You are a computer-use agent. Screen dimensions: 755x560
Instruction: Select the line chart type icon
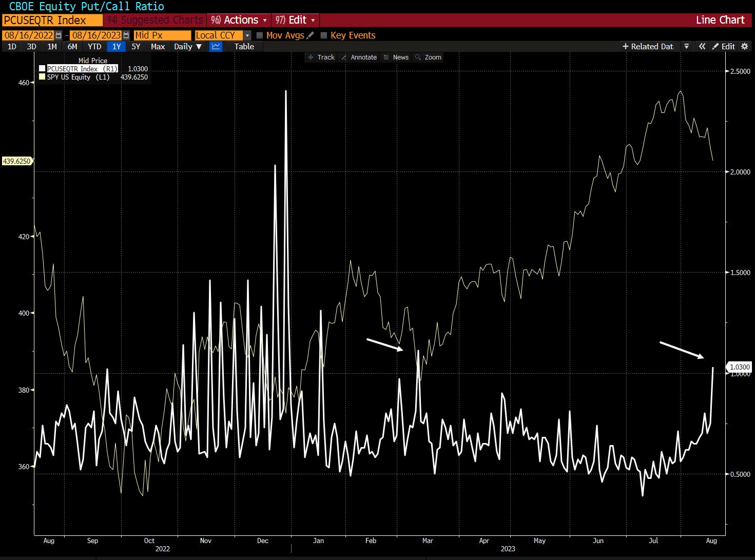click(216, 46)
